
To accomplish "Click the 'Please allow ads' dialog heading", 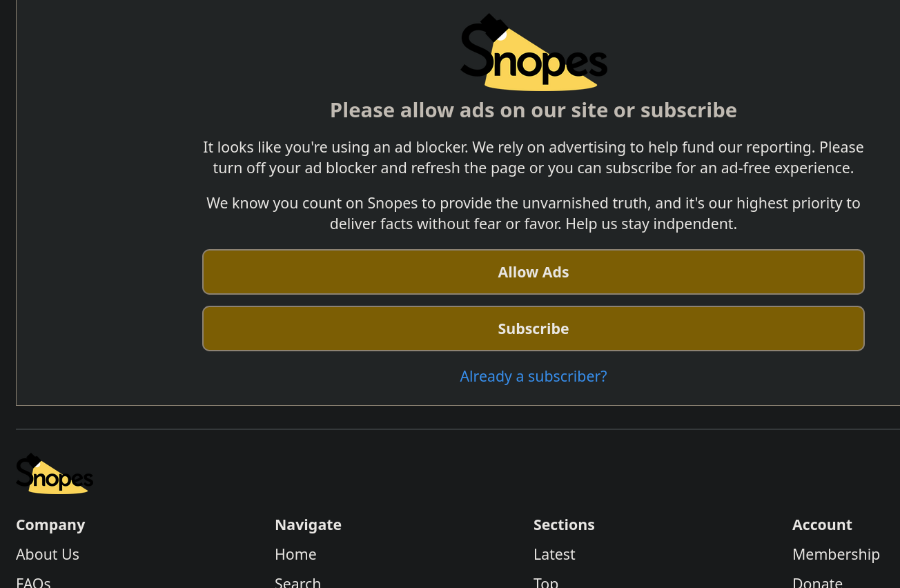I will pyautogui.click(x=534, y=110).
